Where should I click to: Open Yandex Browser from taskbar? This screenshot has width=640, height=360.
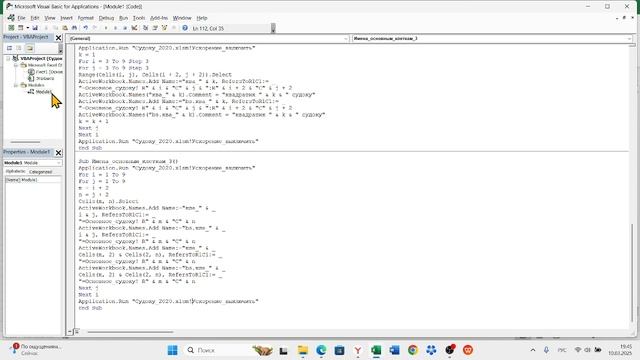click(x=358, y=350)
